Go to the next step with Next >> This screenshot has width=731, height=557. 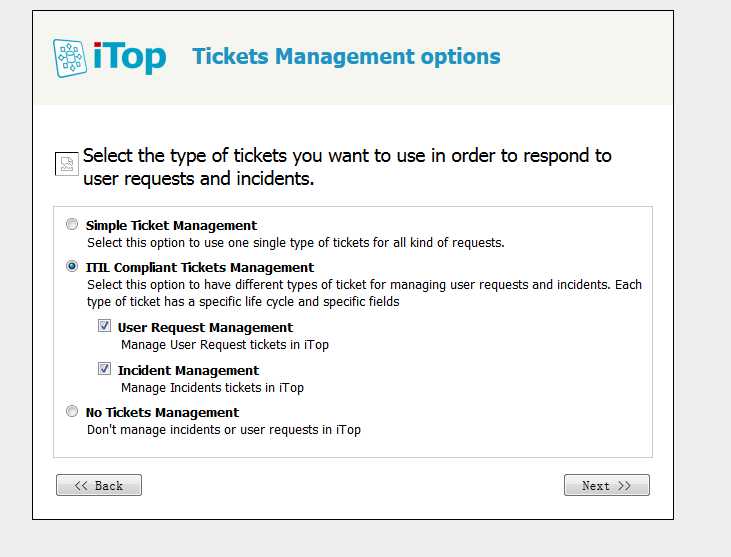[607, 485]
